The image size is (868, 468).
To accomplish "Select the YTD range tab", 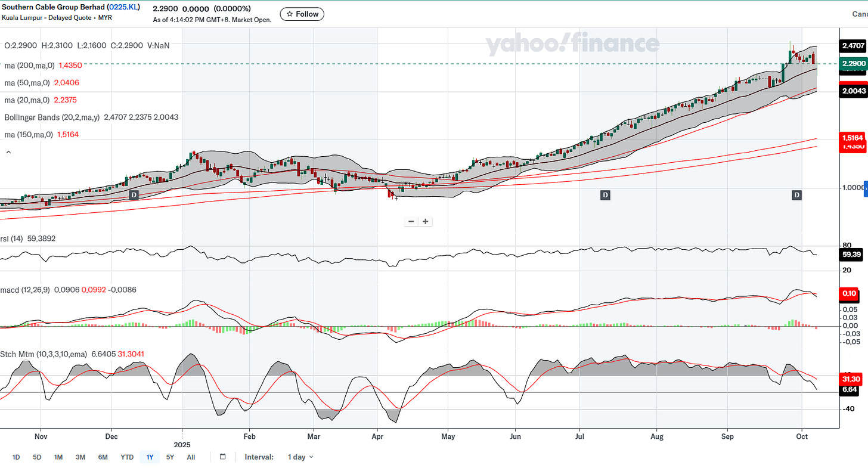I will tap(126, 457).
